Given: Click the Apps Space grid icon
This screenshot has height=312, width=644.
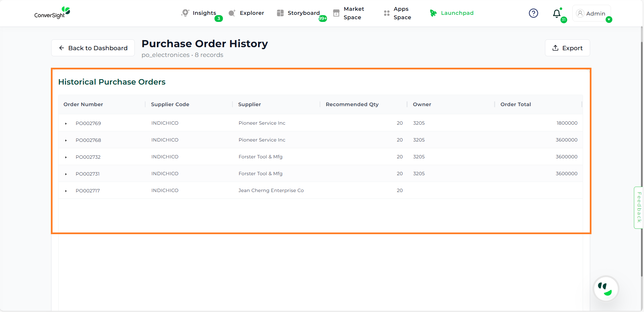Looking at the screenshot, I should point(387,13).
